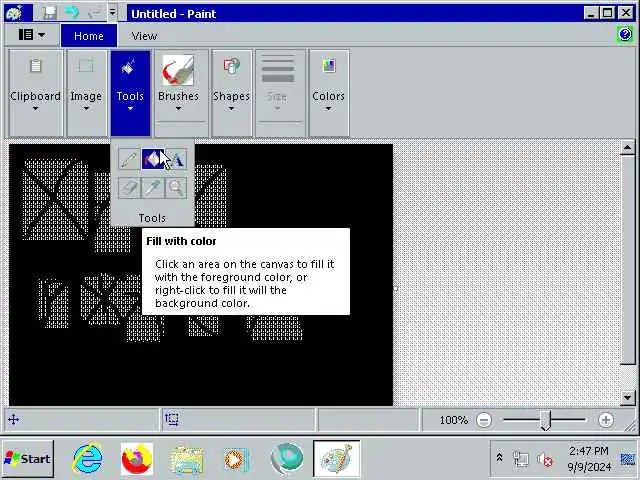Click the teal globe taskbar icon
Screen dimensions: 640x480
[287, 459]
